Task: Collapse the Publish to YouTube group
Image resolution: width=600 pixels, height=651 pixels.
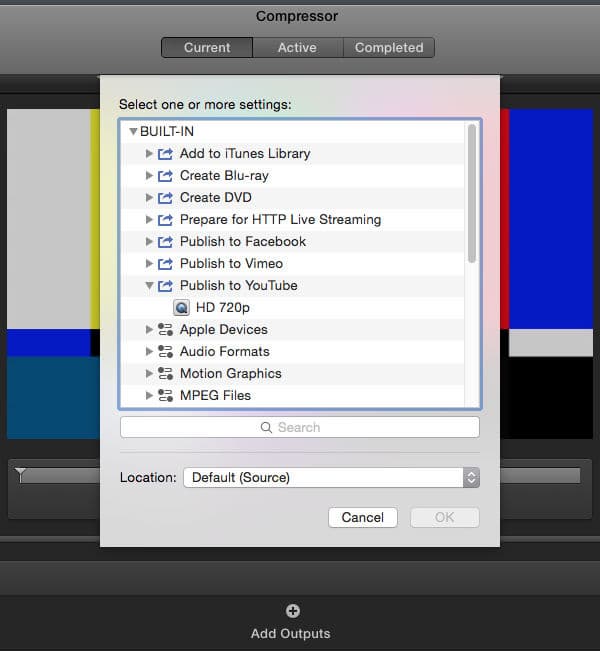Action: click(x=149, y=286)
